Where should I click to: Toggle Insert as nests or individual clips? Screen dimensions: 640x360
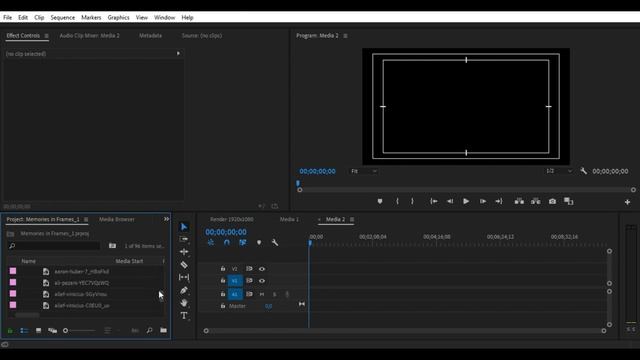tap(211, 242)
